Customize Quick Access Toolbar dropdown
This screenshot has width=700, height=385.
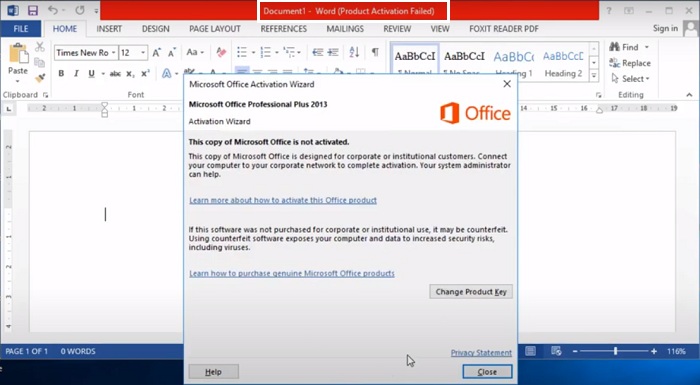(x=96, y=11)
